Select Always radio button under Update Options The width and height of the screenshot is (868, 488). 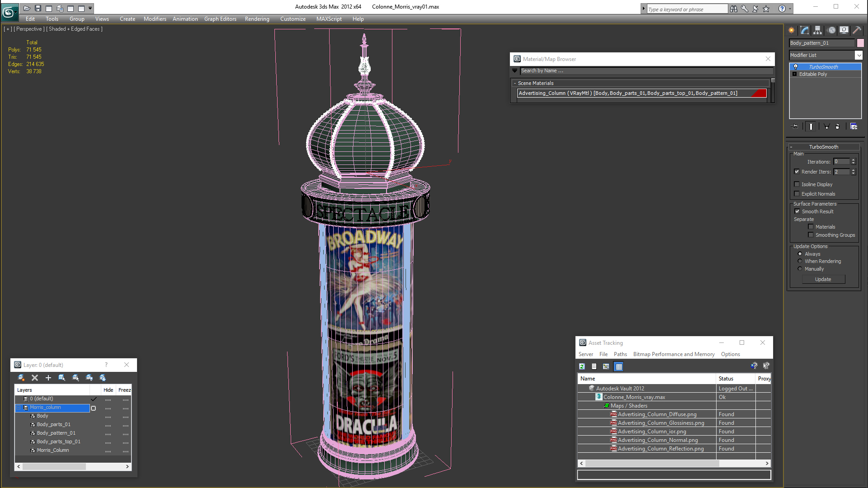tap(800, 253)
